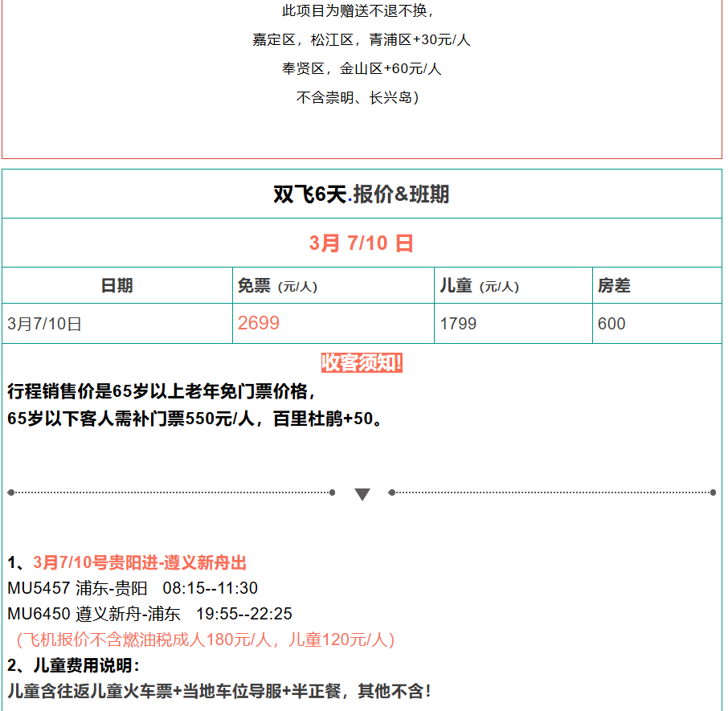Screen dimensions: 728x711
Task: Click the MU5457 浦东-贵阳 flight line
Action: pos(133,588)
